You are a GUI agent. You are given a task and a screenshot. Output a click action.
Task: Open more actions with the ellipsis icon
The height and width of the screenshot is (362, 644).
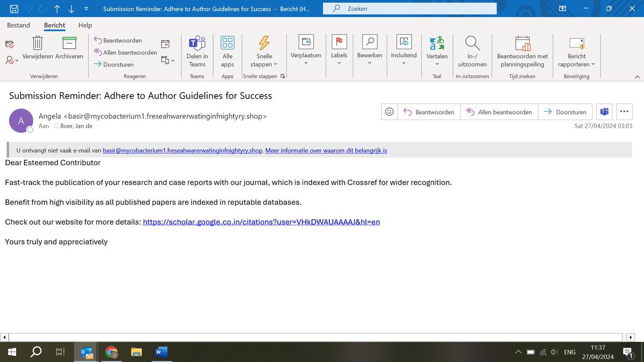pos(624,112)
